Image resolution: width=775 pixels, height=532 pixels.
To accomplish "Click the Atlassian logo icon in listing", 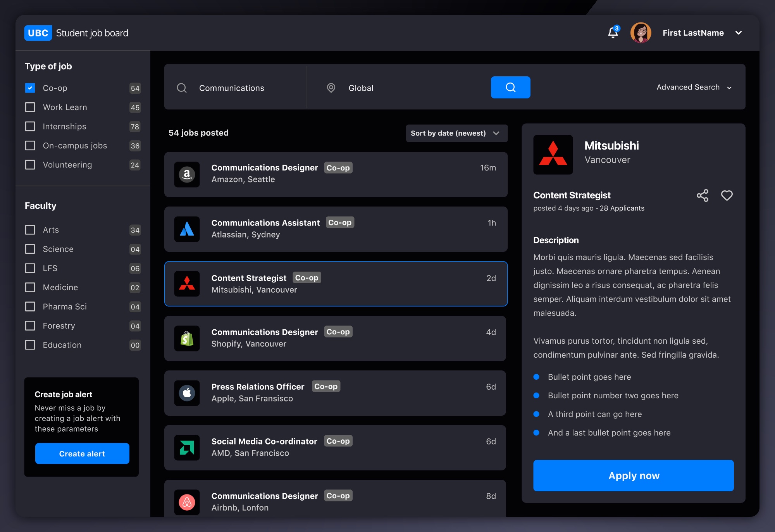I will [188, 228].
